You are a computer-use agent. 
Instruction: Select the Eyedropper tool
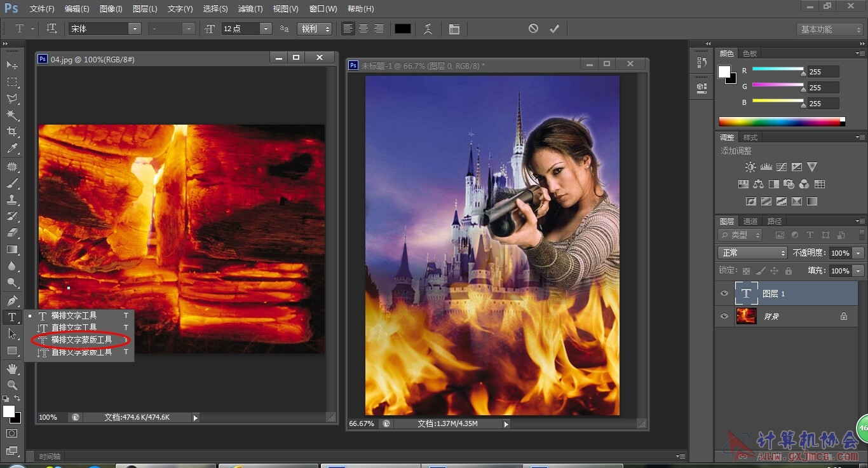click(12, 149)
